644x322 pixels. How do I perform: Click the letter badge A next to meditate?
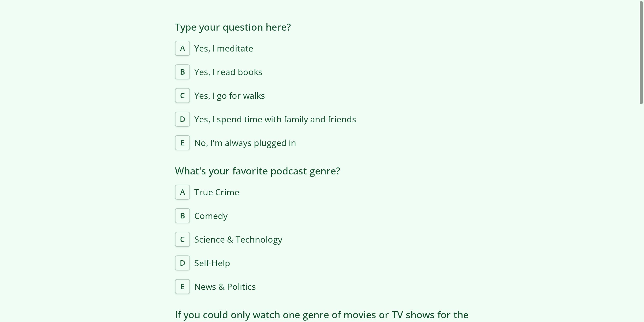182,49
